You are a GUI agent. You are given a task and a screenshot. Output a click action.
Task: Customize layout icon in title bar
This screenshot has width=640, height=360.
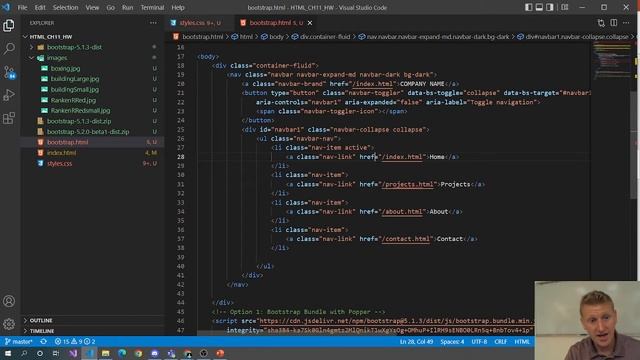(x=564, y=7)
